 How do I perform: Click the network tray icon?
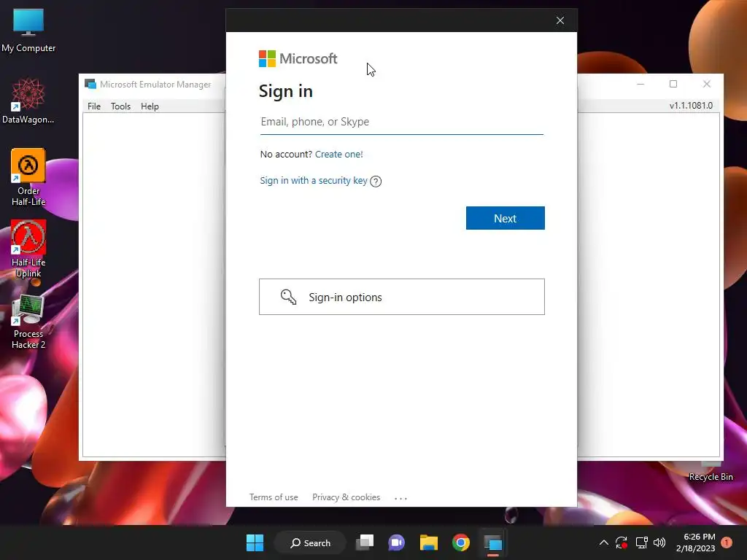(x=641, y=542)
